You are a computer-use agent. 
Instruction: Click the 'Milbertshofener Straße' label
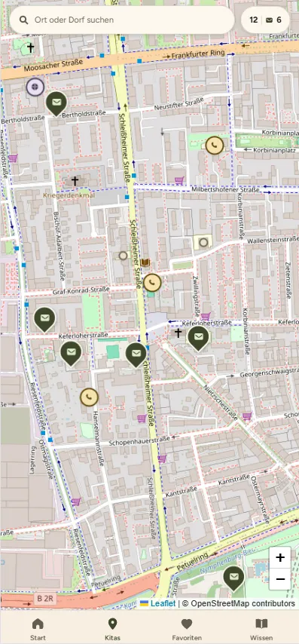point(225,190)
